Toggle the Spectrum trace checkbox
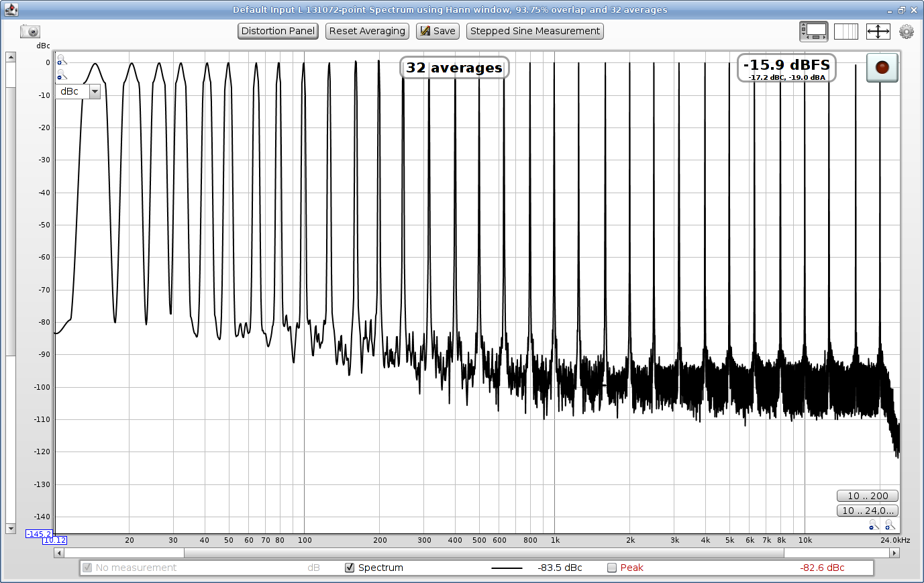This screenshot has height=583, width=924. coord(350,568)
